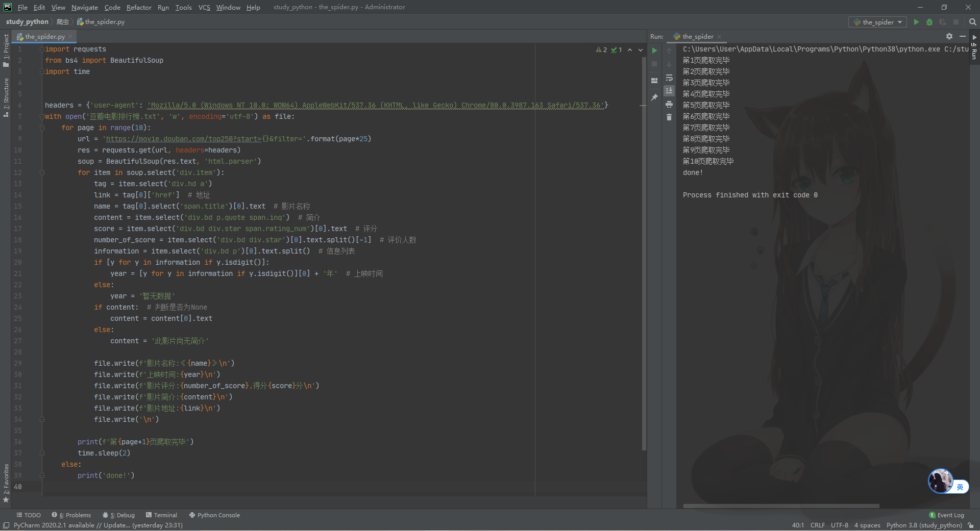Toggle tool window buttons icon in status bar corner

(x=6, y=525)
